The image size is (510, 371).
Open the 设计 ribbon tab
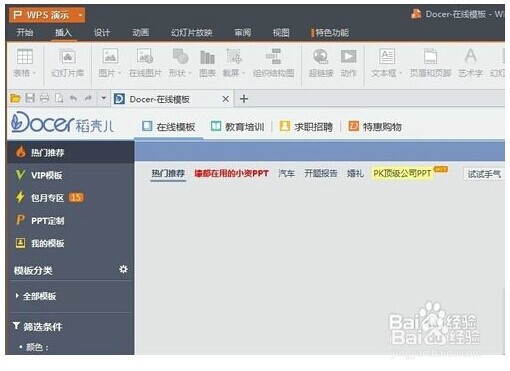coord(102,32)
